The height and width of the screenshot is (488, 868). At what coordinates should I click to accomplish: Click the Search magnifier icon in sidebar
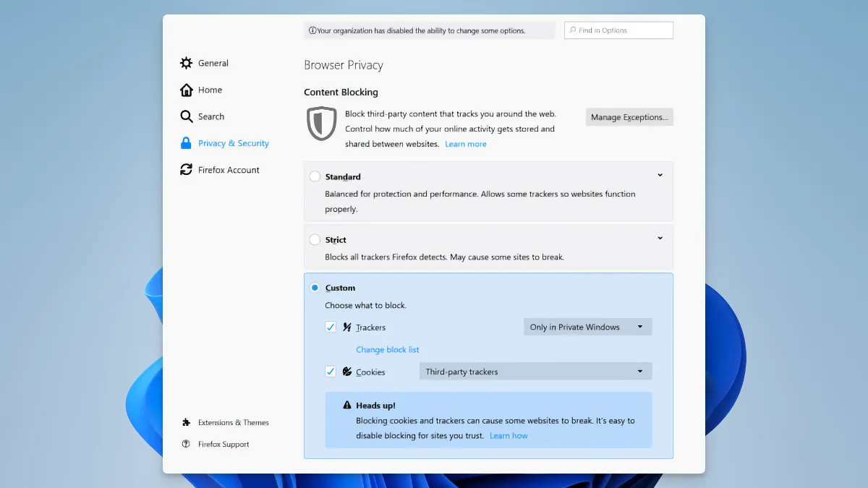coord(186,116)
